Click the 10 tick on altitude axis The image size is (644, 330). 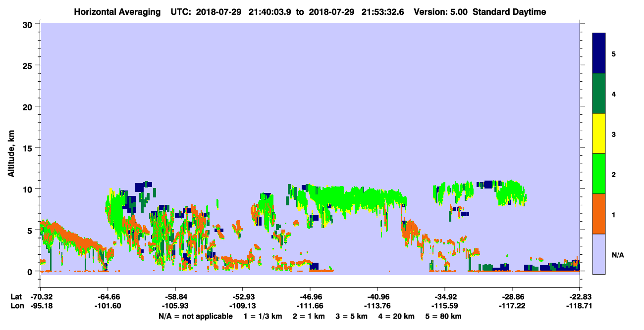click(x=29, y=189)
